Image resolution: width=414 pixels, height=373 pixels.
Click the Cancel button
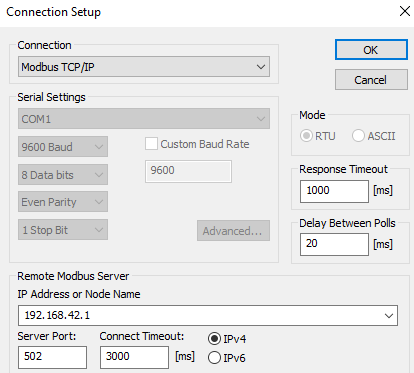tap(371, 80)
